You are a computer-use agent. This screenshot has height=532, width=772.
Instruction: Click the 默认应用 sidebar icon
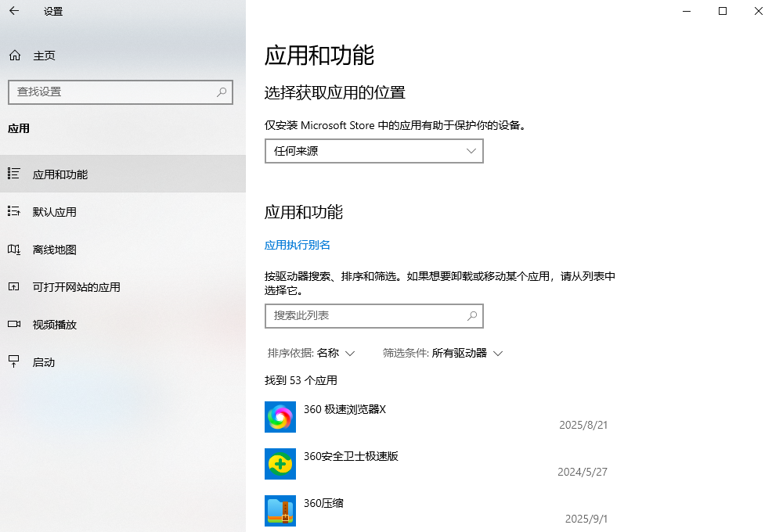[x=14, y=211]
